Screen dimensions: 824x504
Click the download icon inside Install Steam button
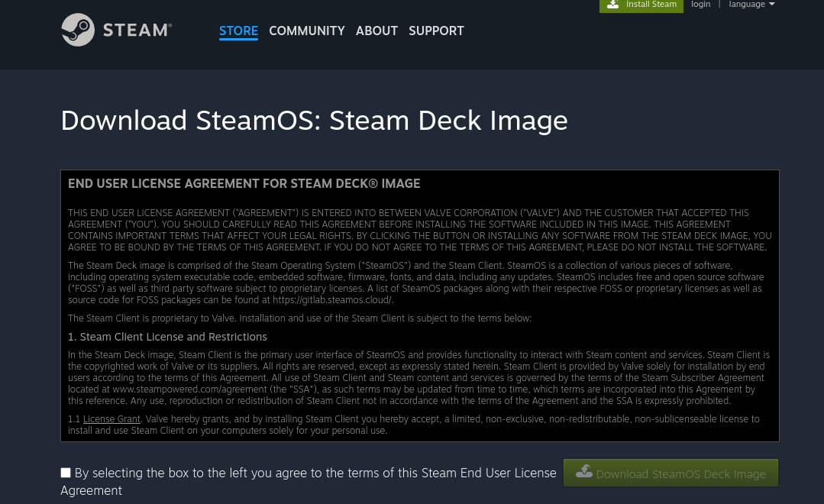click(613, 5)
